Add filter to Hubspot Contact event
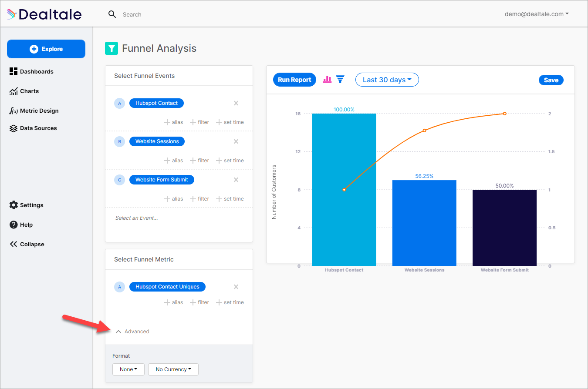Screen dimensions: 588x389 pyautogui.click(x=199, y=122)
